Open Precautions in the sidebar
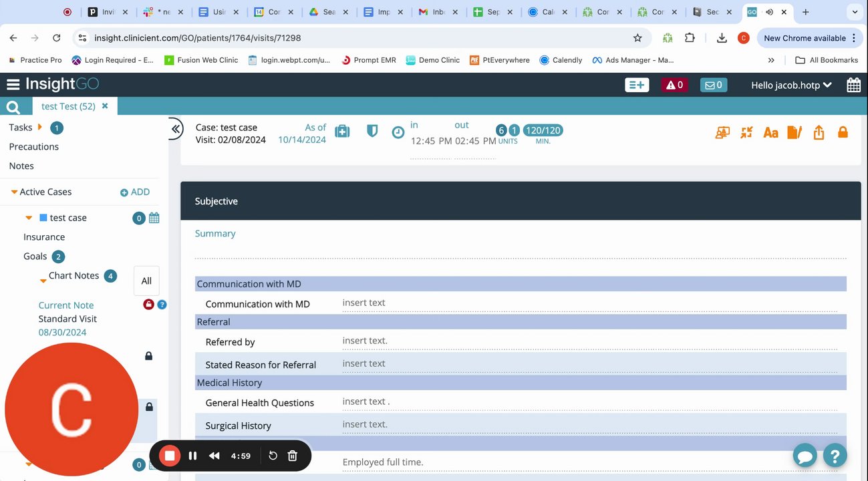The width and height of the screenshot is (868, 481). (34, 146)
